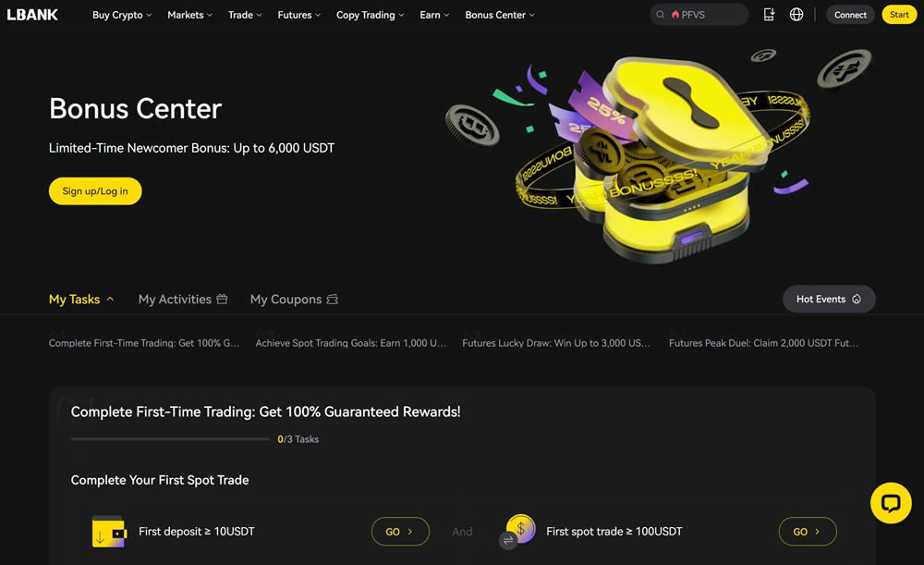The width and height of the screenshot is (924, 565).
Task: Expand the Markets menu
Action: pos(189,15)
